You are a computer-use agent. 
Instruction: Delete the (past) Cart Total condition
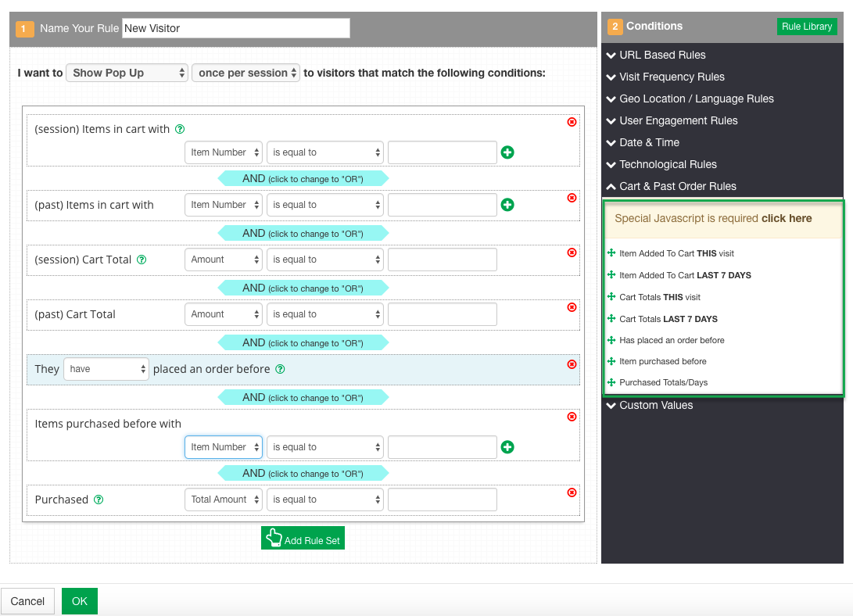[x=572, y=307]
